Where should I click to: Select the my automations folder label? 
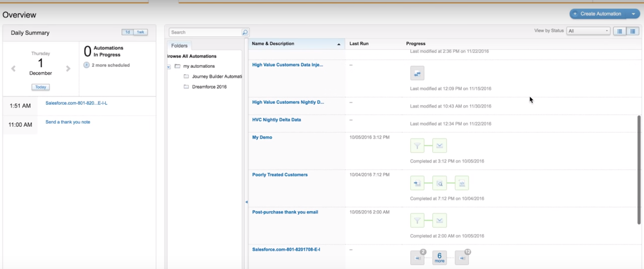(199, 66)
